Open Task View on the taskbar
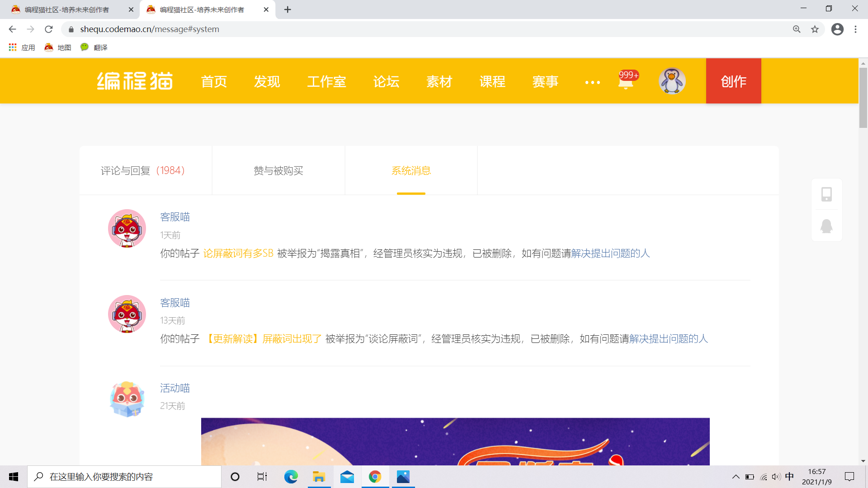The image size is (868, 488). [262, 477]
